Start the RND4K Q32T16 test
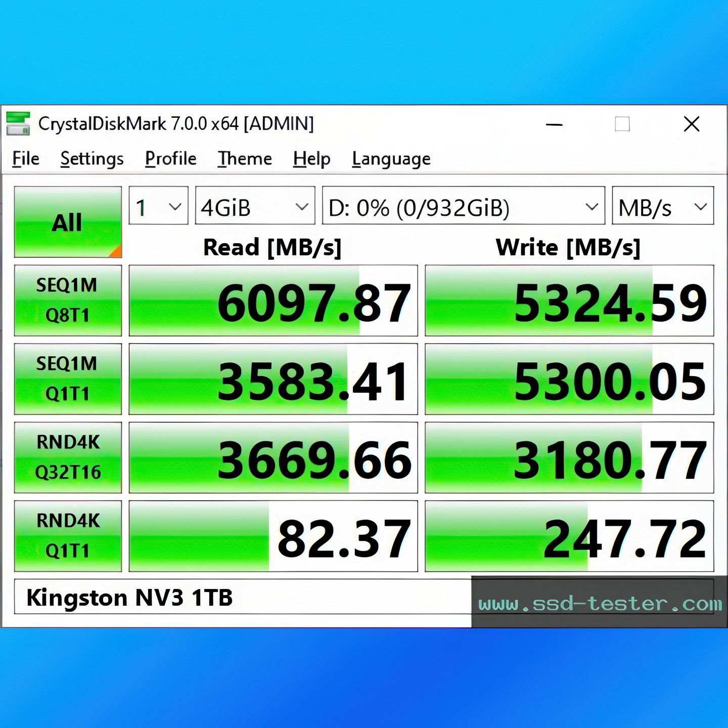This screenshot has height=728, width=728. click(68, 458)
